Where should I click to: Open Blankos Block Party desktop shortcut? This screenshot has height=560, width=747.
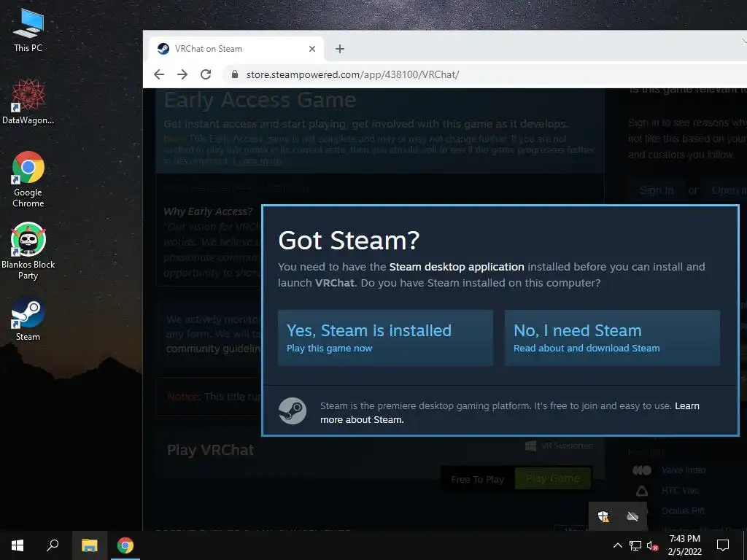coord(28,252)
